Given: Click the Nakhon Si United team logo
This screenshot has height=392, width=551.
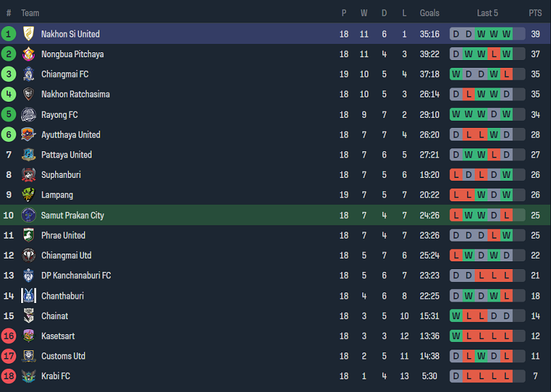Looking at the screenshot, I should click(x=28, y=34).
